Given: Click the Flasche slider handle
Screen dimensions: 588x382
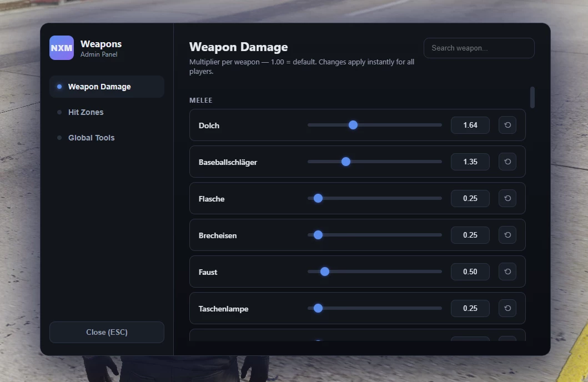Looking at the screenshot, I should (318, 198).
